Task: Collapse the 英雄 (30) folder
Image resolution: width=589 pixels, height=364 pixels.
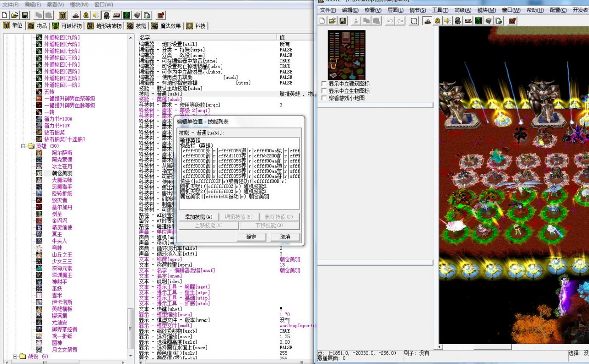Action: coord(23,146)
